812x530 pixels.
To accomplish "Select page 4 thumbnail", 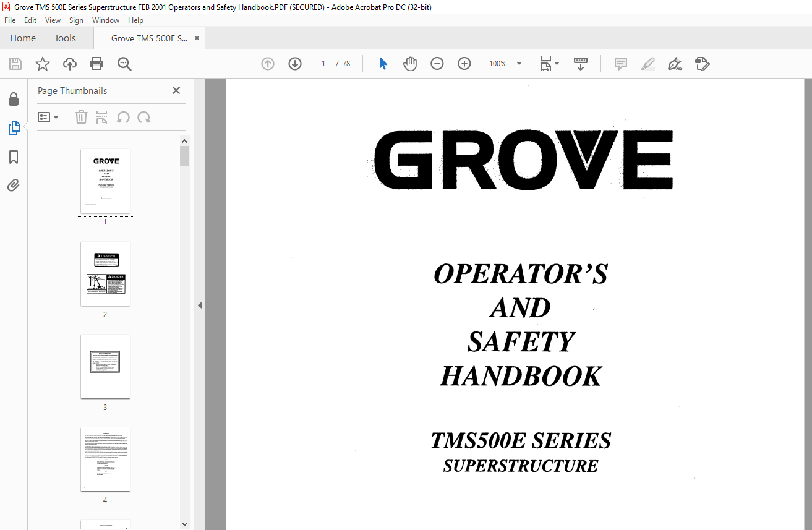I will tap(105, 459).
